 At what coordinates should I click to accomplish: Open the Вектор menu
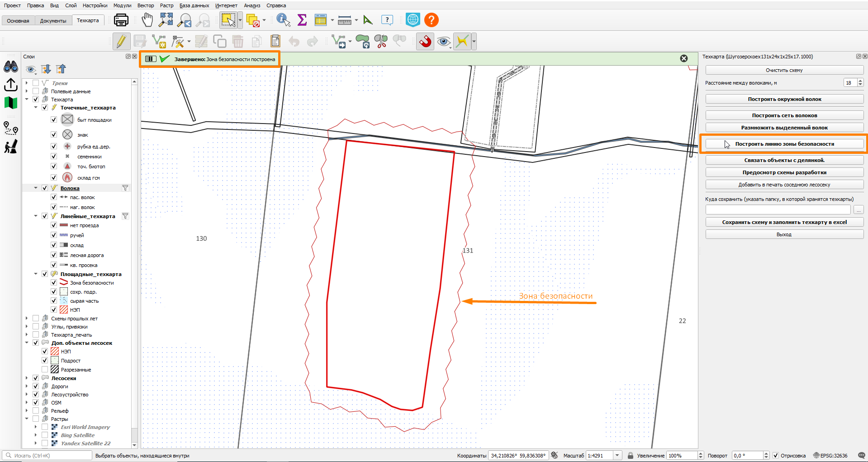point(146,5)
